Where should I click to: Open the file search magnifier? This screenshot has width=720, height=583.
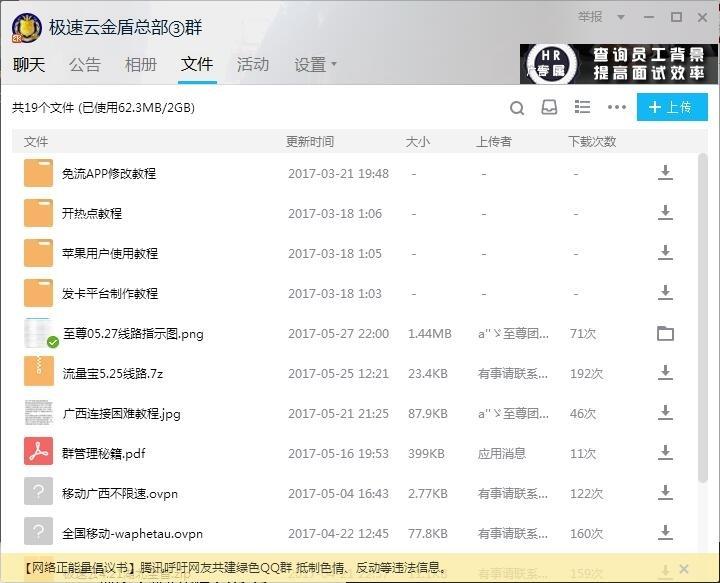coord(517,108)
